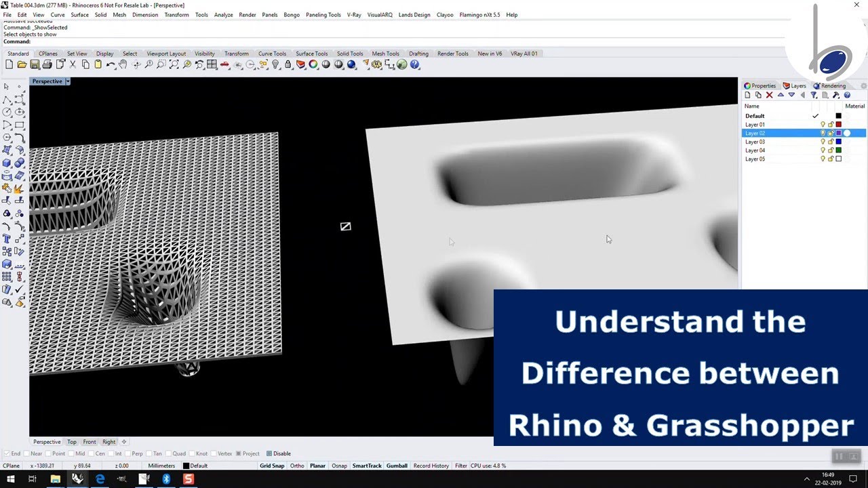Click Layer 03 blue color swatch
This screenshot has height=488, width=868.
(838, 142)
